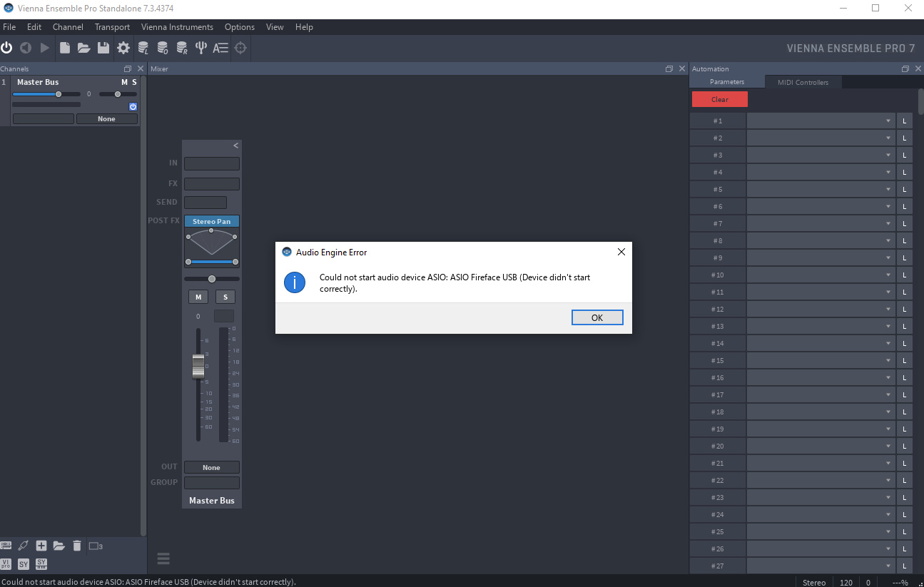This screenshot has width=924, height=587.
Task: Save project using the floppy disk icon
Action: tap(103, 48)
